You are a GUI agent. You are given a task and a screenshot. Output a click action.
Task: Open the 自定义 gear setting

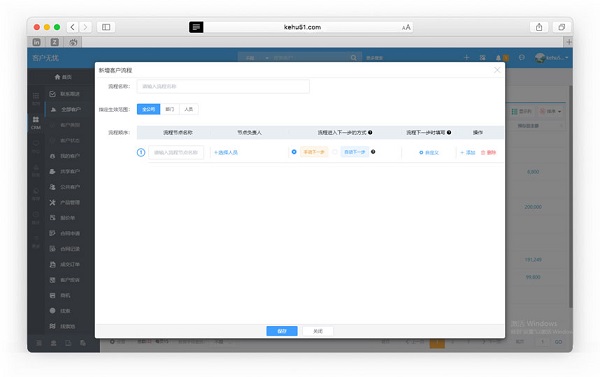coord(429,152)
